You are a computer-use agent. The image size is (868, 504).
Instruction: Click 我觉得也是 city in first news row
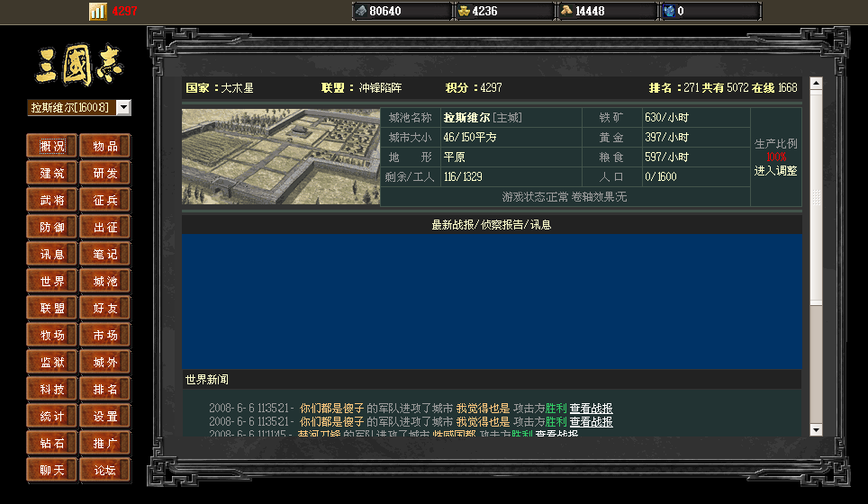[x=483, y=409]
